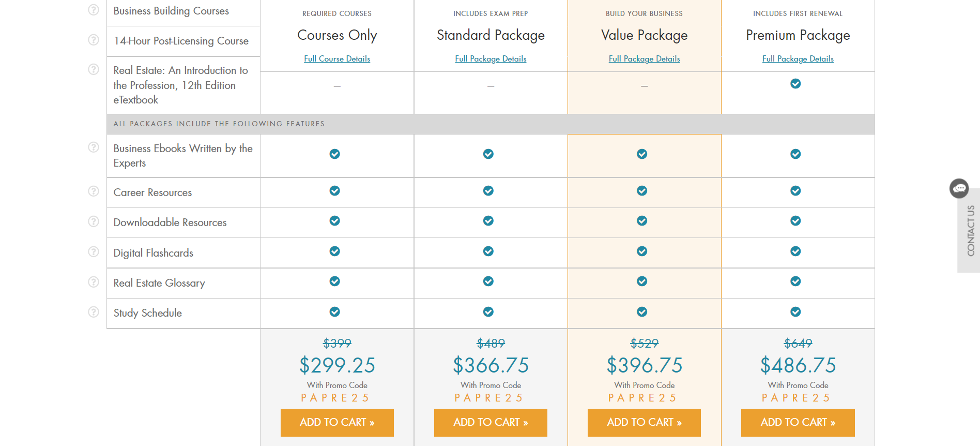Screen dimensions: 980x446
Task: Click the Premium Package heading
Action: pyautogui.click(x=798, y=35)
